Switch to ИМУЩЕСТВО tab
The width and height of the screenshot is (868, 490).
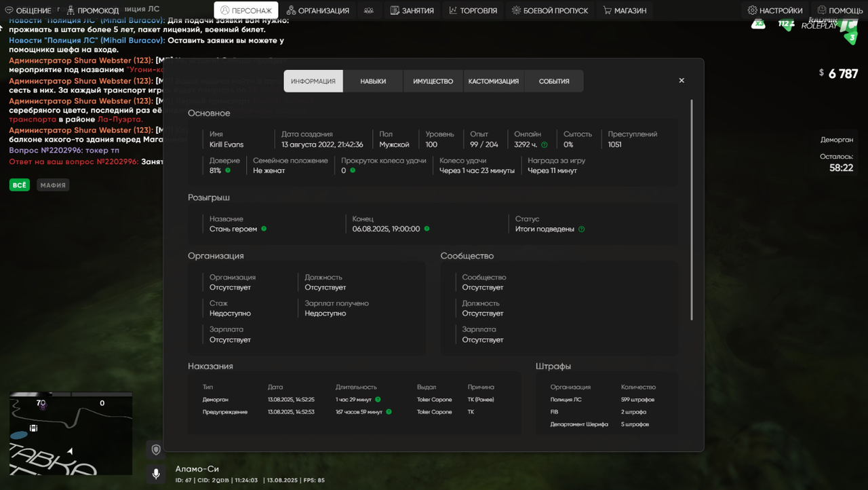point(433,81)
